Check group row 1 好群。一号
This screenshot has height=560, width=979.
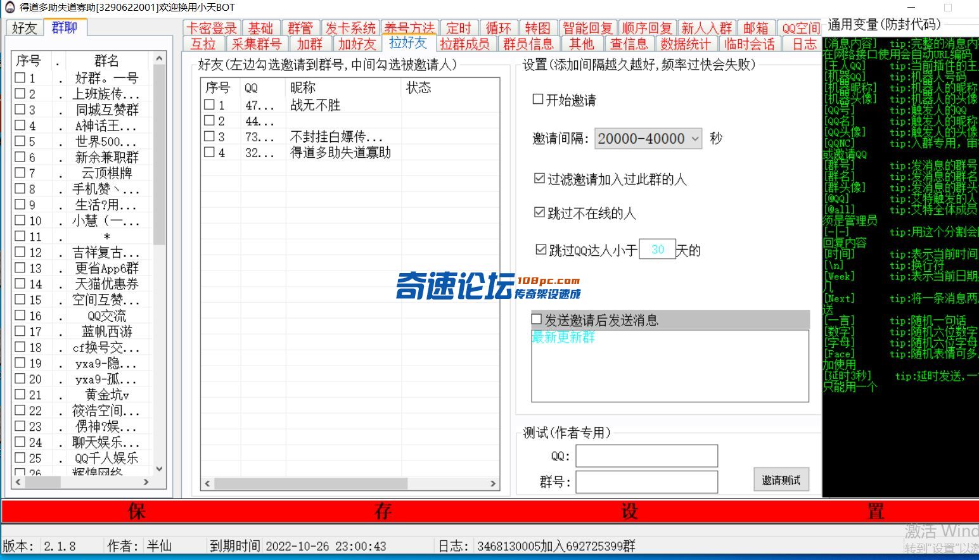(20, 78)
